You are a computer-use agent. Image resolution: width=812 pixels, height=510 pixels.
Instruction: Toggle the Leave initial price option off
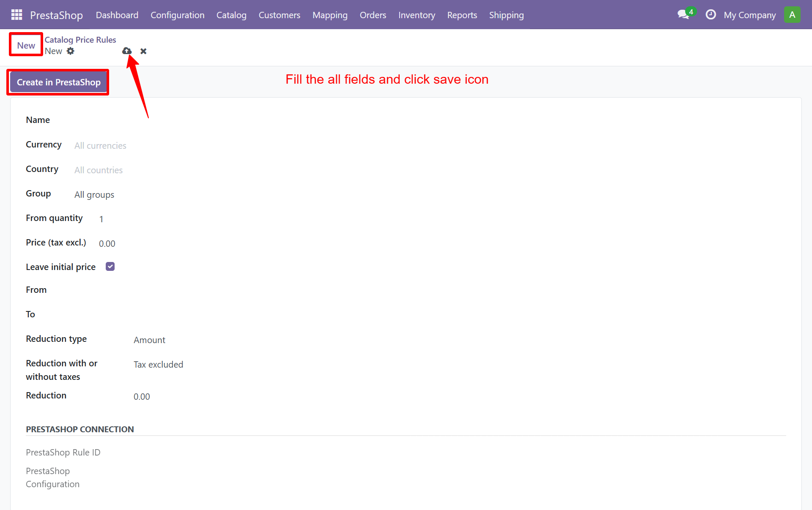click(110, 266)
